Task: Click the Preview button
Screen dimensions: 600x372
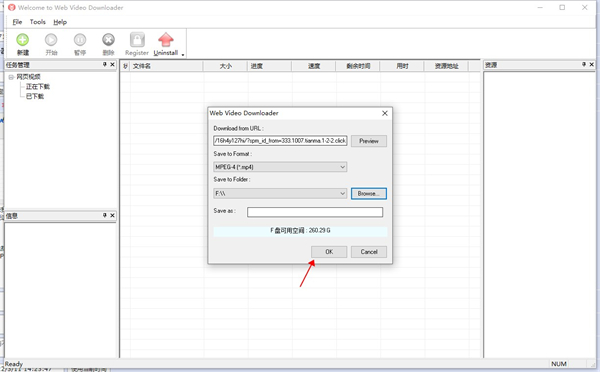Action: tap(368, 141)
